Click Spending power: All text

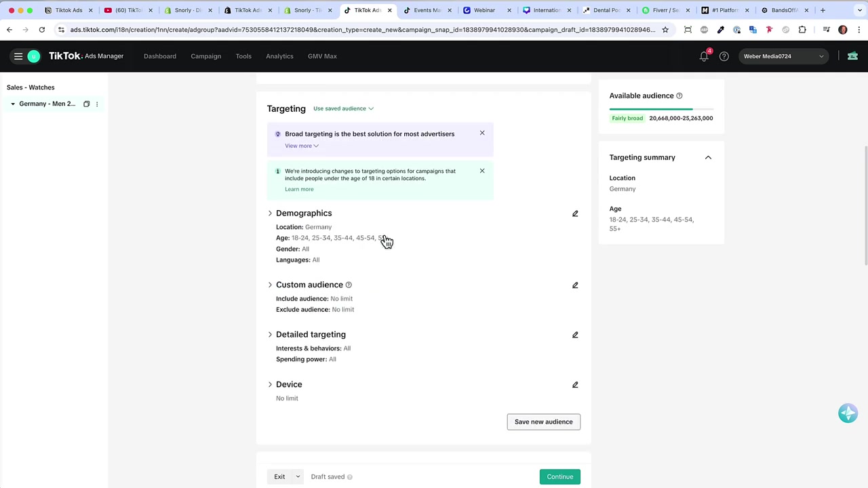pos(306,359)
